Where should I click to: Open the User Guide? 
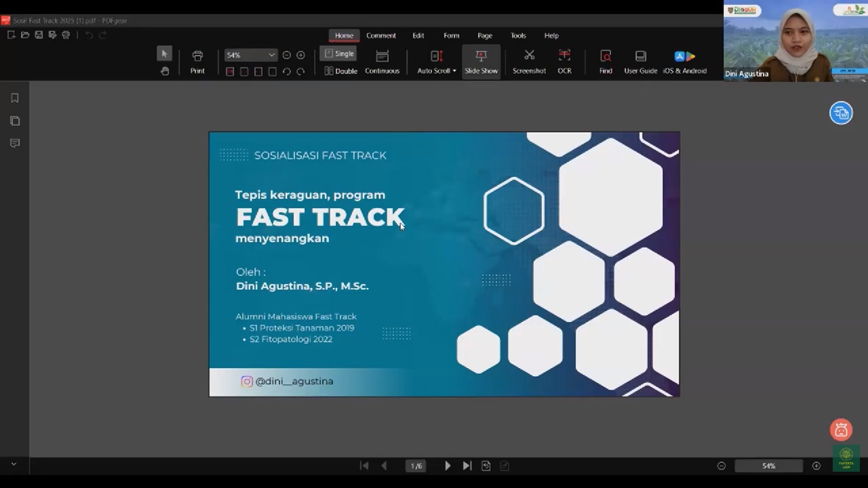[x=640, y=62]
